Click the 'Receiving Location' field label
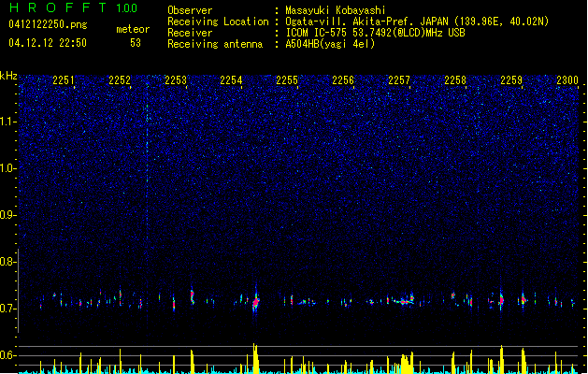This screenshot has width=588, height=374. pyautogui.click(x=218, y=22)
